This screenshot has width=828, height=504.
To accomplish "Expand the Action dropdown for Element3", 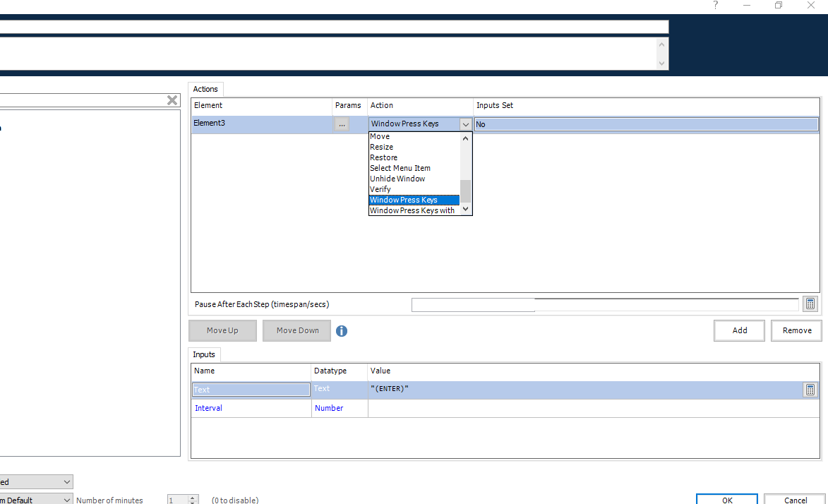I will click(x=465, y=124).
